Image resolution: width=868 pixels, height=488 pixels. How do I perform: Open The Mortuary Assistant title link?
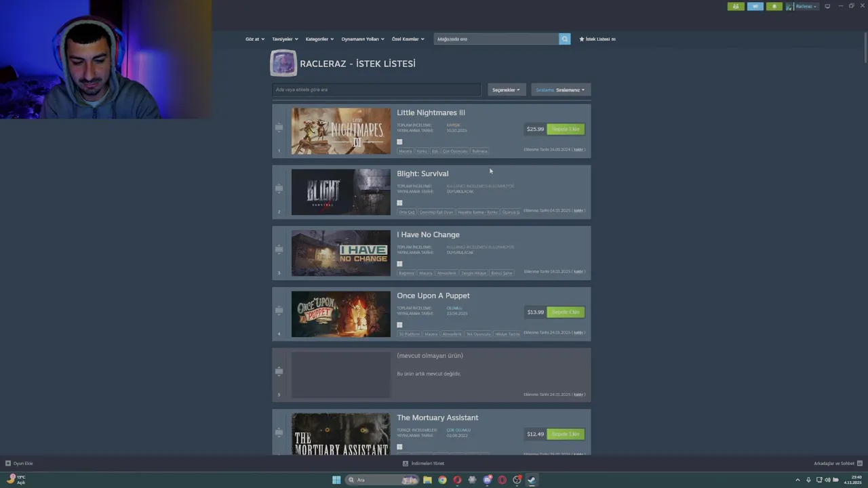pos(437,418)
